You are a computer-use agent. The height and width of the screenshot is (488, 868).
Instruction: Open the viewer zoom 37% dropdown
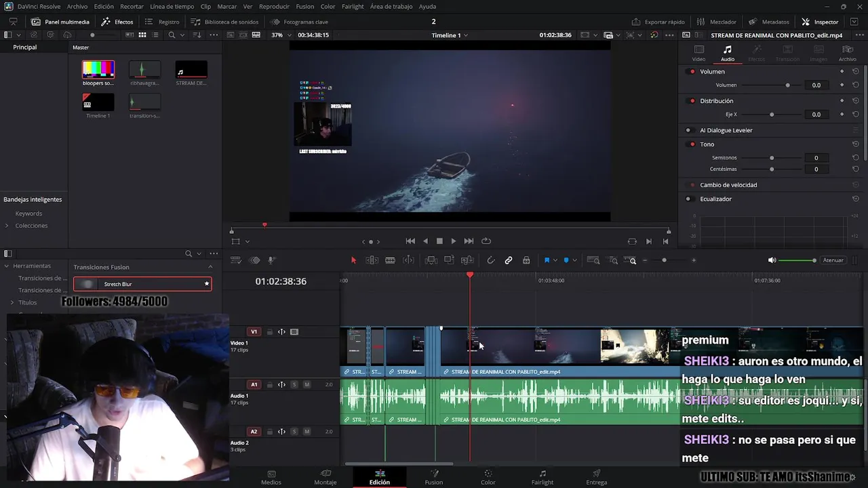coord(281,35)
